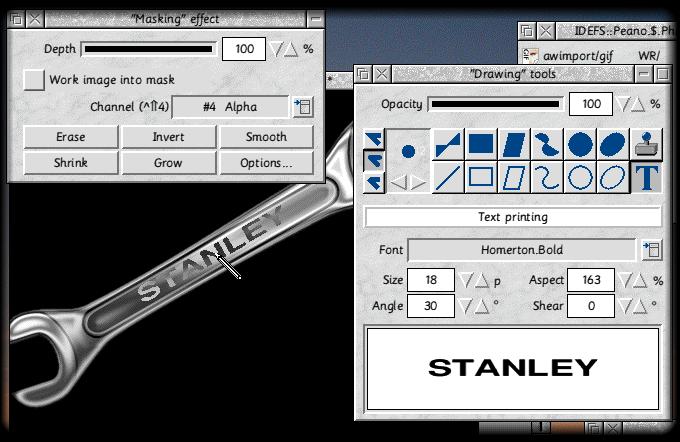Click the Shear field showing 0
This screenshot has height=442, width=680.
[591, 306]
